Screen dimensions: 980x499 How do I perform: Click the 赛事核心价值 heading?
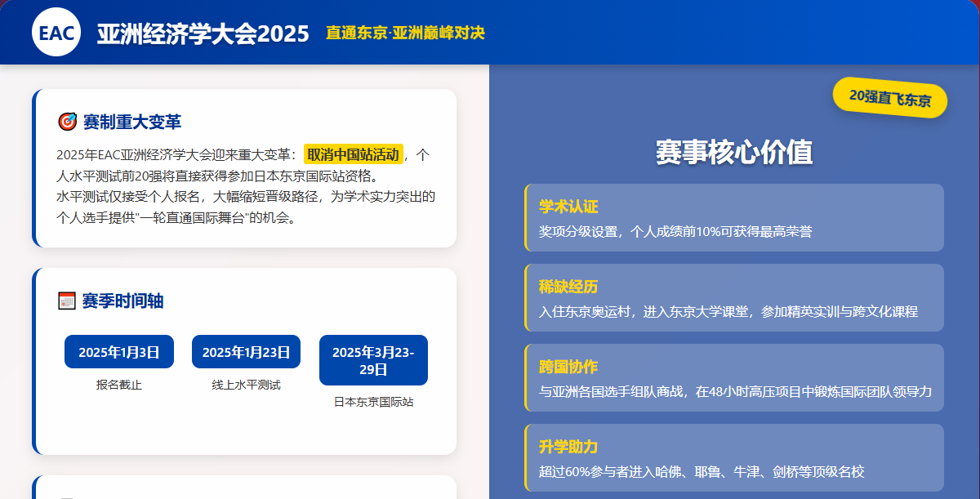[734, 153]
